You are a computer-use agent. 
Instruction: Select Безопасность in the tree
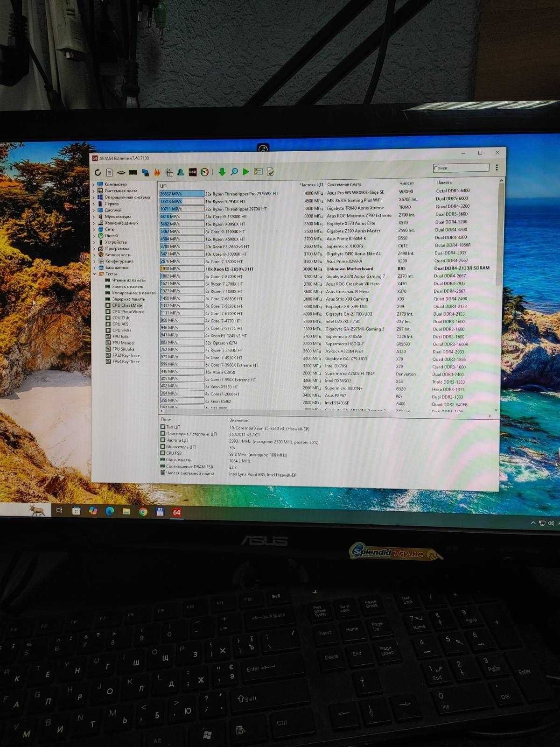tap(118, 255)
